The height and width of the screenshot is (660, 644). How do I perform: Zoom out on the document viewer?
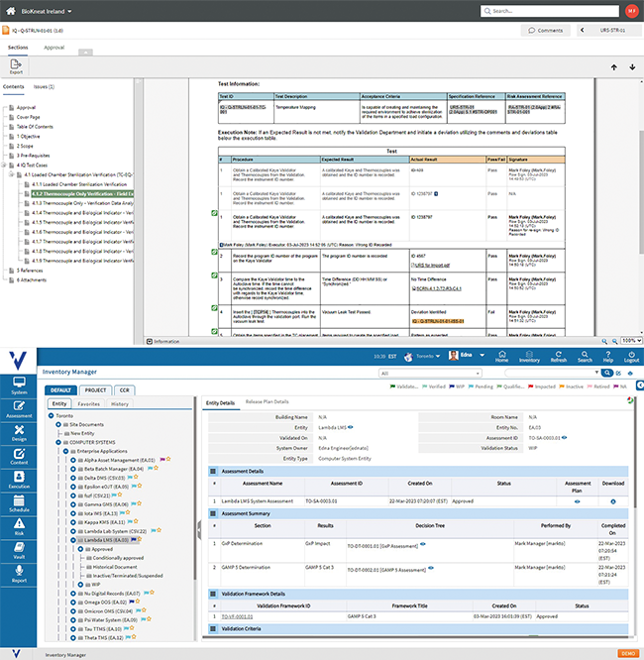click(615, 341)
